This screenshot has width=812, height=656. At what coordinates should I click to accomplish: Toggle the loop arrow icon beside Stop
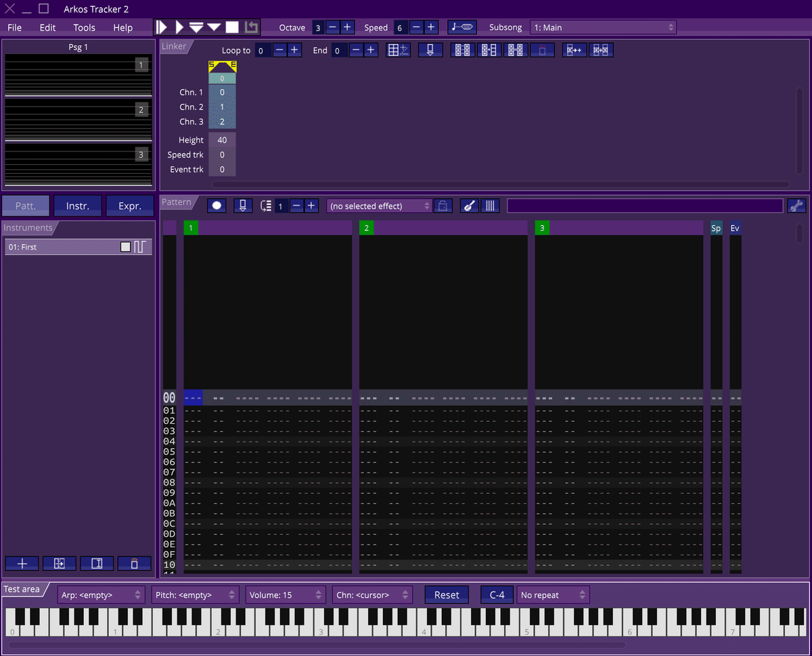click(x=251, y=27)
